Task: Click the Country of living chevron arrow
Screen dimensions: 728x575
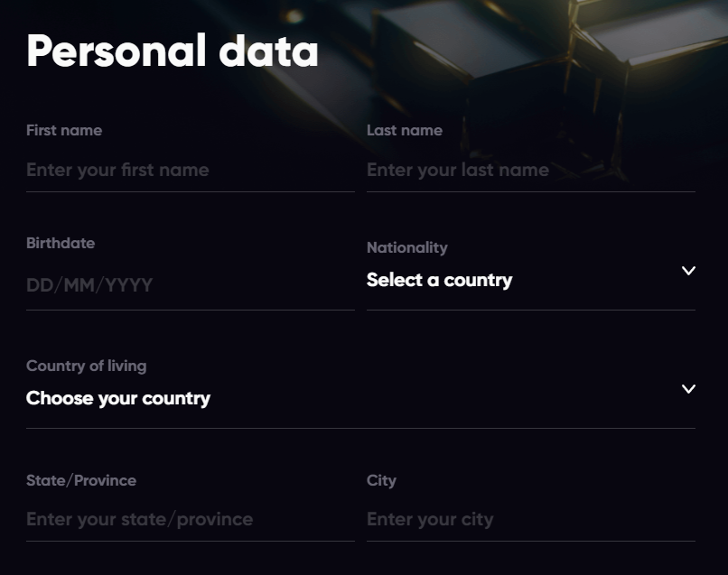Action: (x=688, y=389)
